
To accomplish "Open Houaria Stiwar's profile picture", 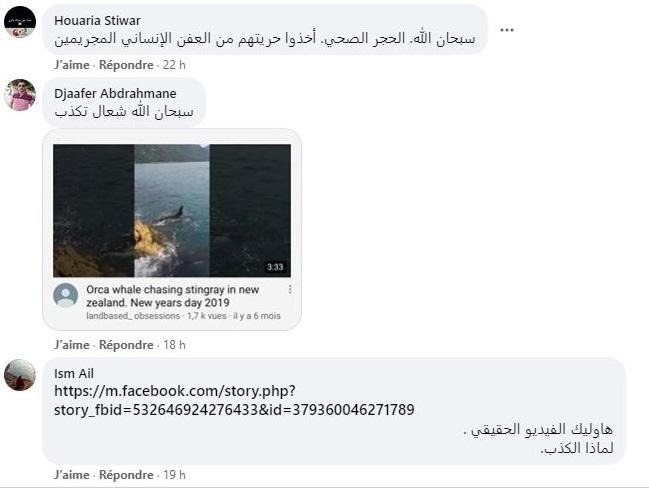I will [x=20, y=22].
